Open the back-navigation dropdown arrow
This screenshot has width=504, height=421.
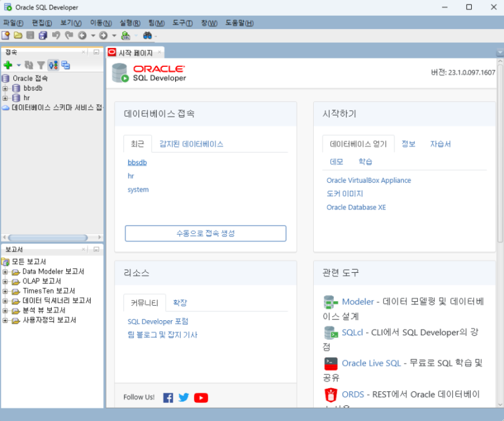pos(93,35)
